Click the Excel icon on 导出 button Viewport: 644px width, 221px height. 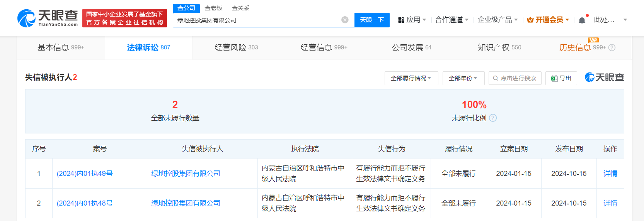click(554, 78)
